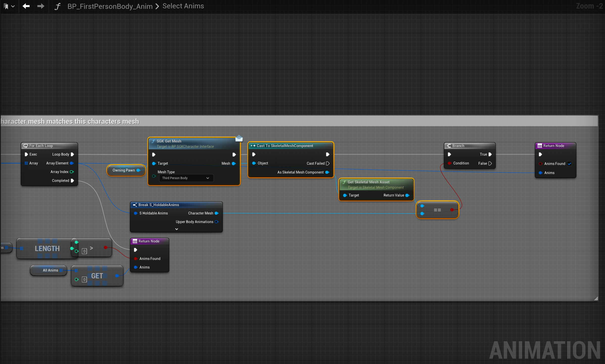Select the Owning Pawn variable node
This screenshot has width=605, height=364.
[x=124, y=170]
